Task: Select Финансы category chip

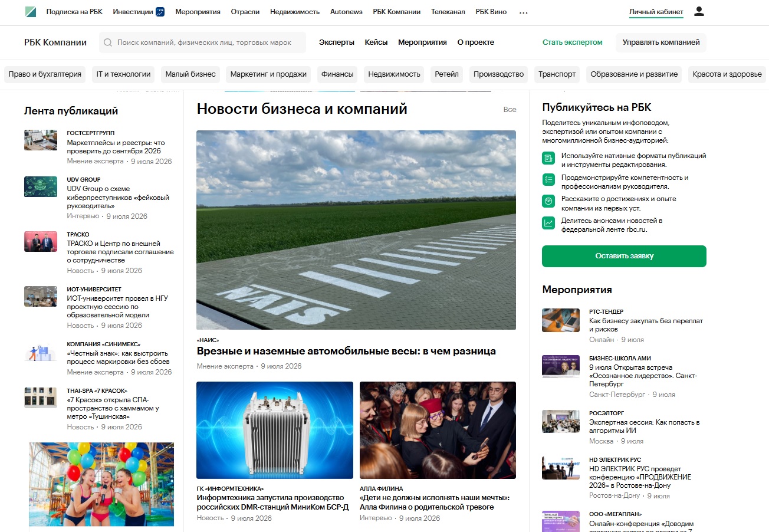Action: click(x=337, y=74)
